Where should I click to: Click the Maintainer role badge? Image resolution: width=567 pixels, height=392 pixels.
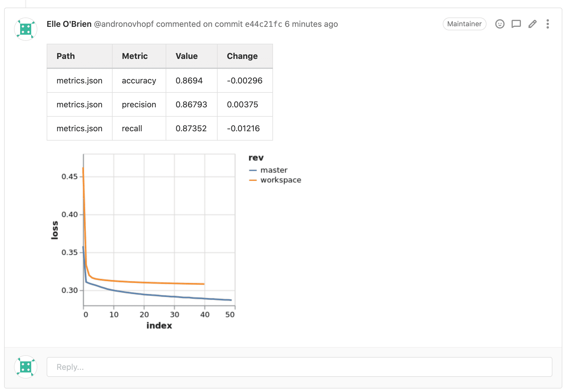click(464, 24)
